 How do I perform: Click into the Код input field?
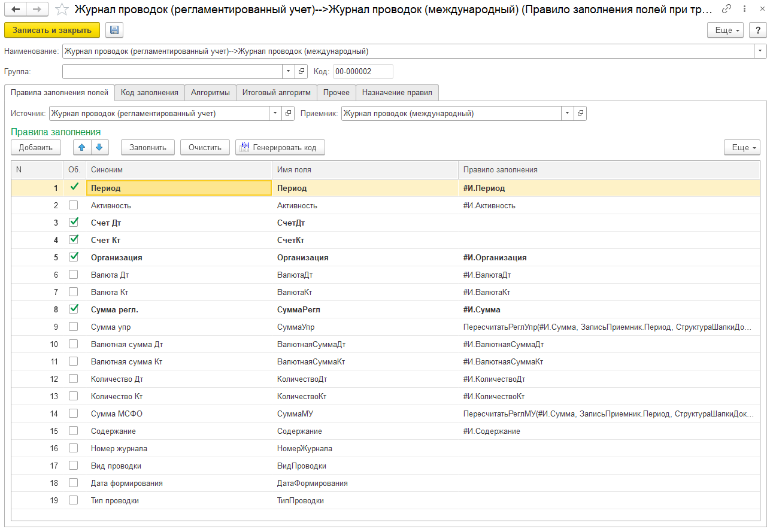click(x=362, y=71)
